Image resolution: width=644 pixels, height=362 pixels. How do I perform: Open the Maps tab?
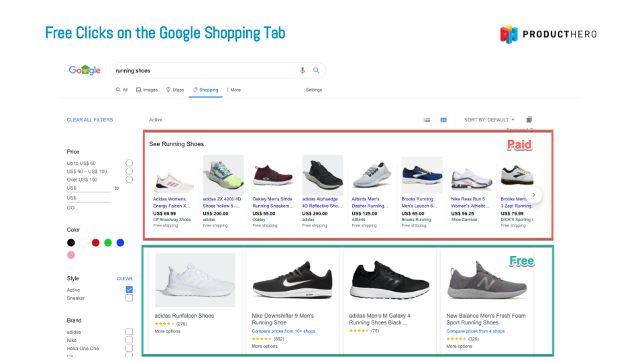[175, 90]
